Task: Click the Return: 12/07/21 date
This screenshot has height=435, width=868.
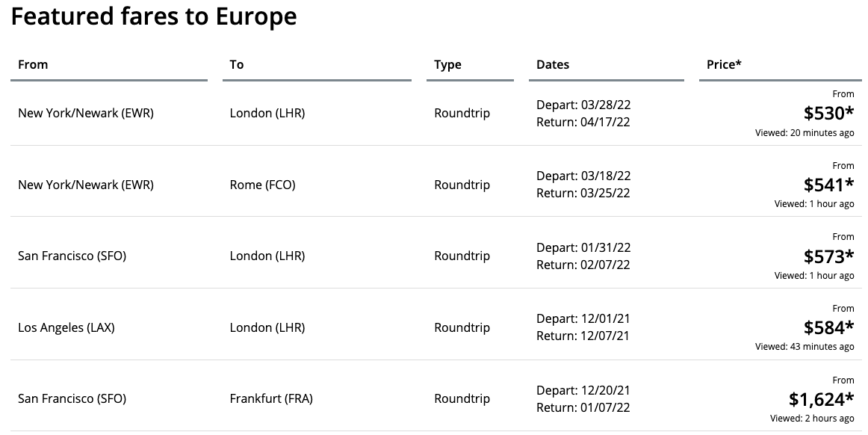Action: coord(583,336)
